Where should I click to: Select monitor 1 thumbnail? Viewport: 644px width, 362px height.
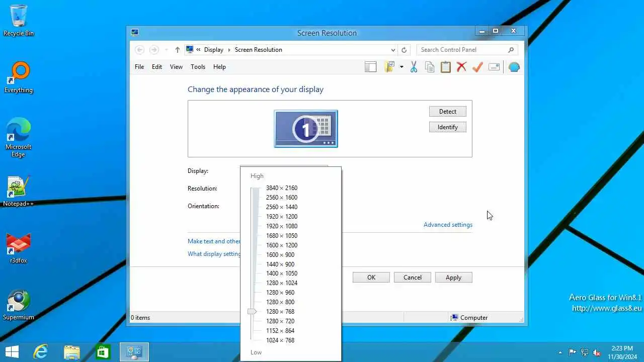(x=306, y=129)
